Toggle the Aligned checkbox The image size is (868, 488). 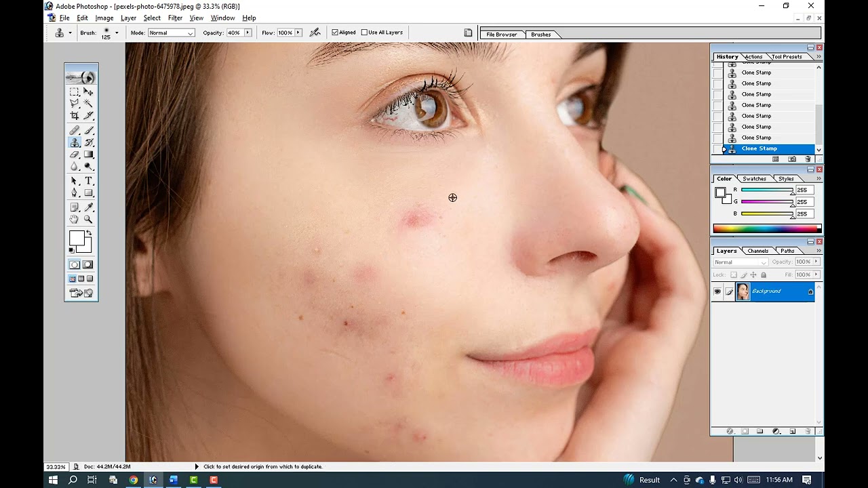[335, 33]
